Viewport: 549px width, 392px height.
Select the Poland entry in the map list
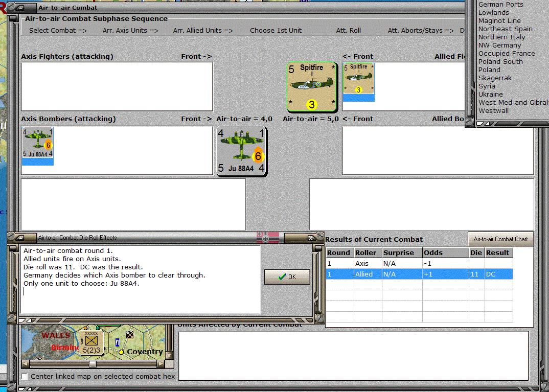489,70
